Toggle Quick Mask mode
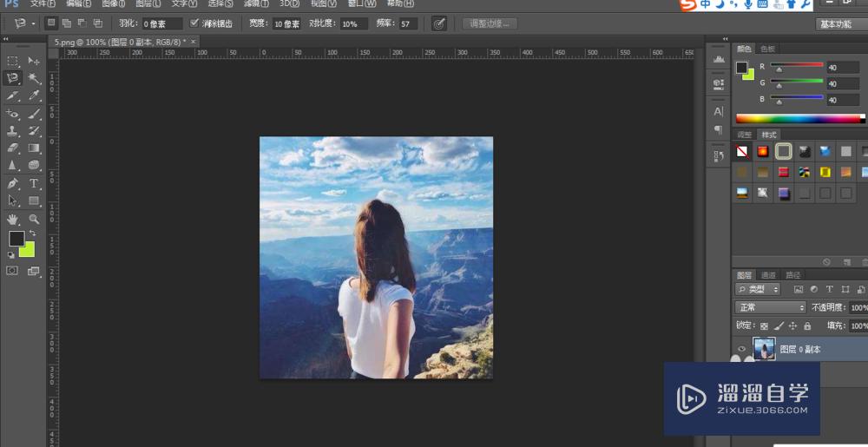The height and width of the screenshot is (447, 868). [12, 271]
